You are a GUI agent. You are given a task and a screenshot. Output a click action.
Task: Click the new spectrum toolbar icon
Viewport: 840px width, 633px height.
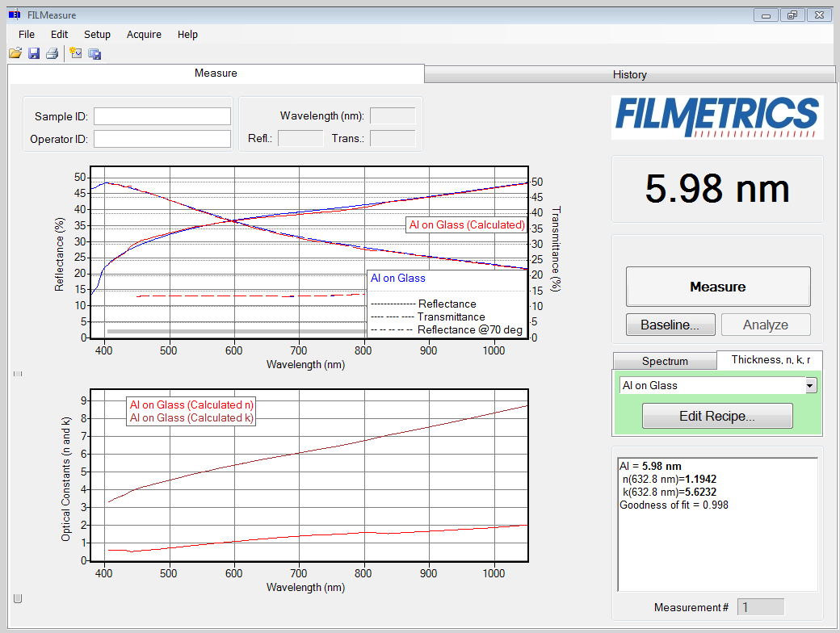click(x=76, y=53)
